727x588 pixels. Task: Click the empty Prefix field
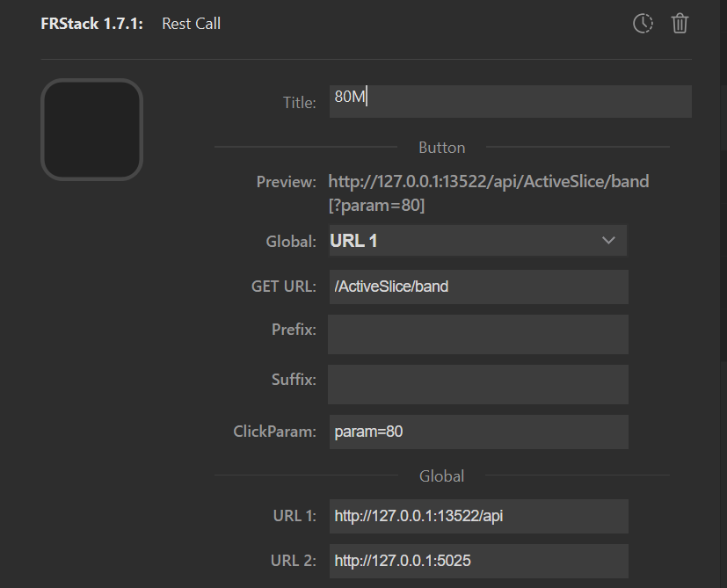click(x=478, y=334)
